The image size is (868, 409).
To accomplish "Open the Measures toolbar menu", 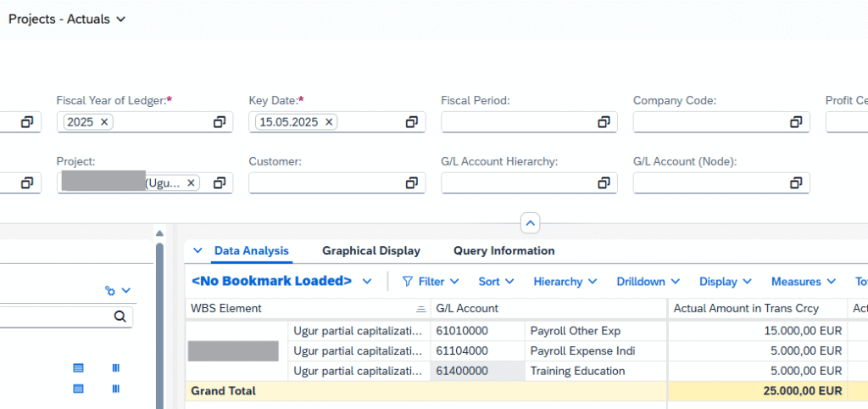I will click(802, 282).
